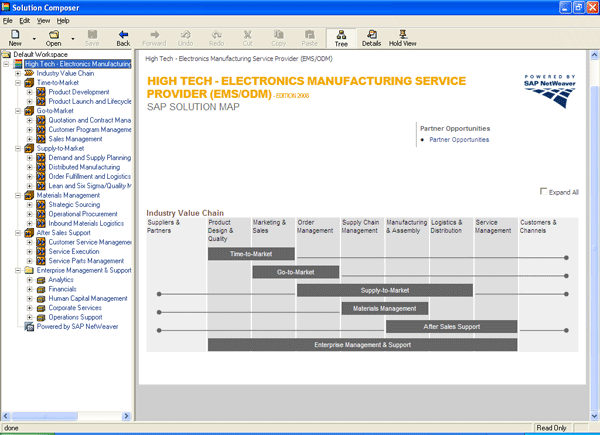Click the Back arrow toolbar button

[123, 35]
